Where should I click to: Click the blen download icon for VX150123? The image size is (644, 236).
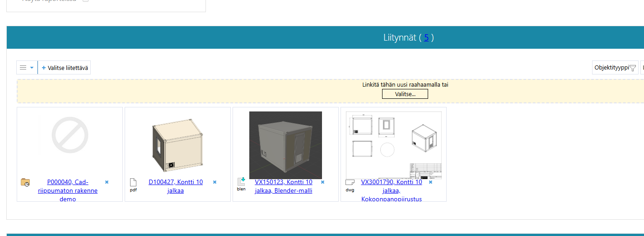241,182
